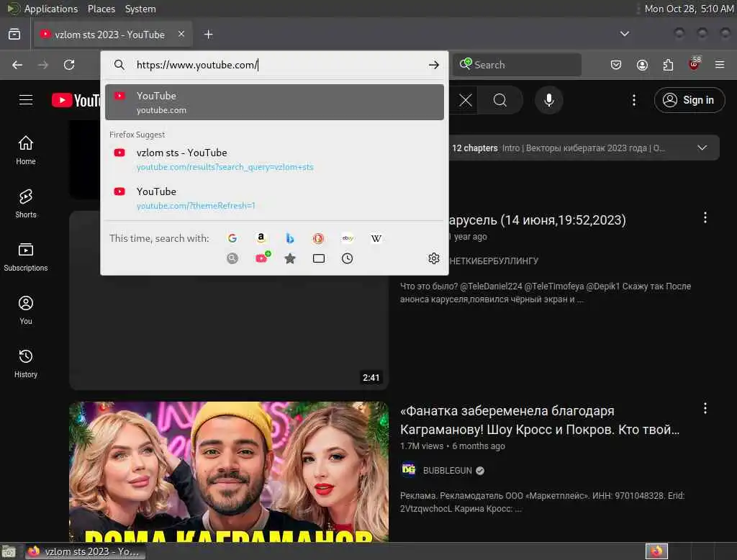Click the Go arrow in address bar
This screenshot has height=560, width=737.
click(x=433, y=65)
